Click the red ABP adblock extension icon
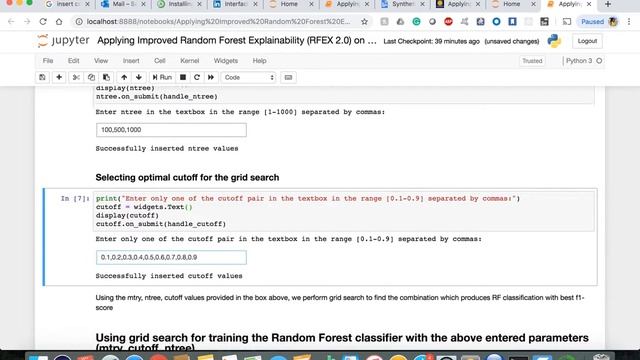This screenshot has height=360, width=640. pyautogui.click(x=448, y=22)
